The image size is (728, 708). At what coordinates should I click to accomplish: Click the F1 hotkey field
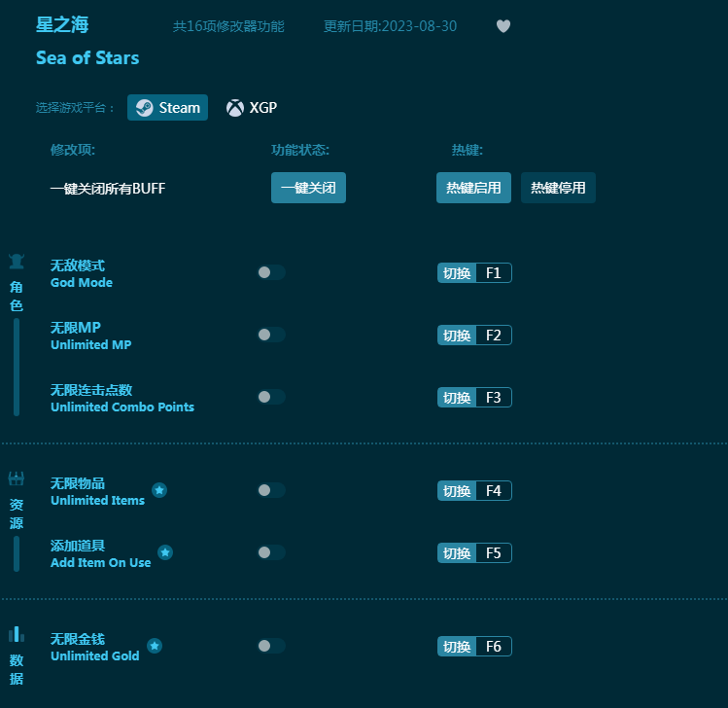pyautogui.click(x=494, y=272)
